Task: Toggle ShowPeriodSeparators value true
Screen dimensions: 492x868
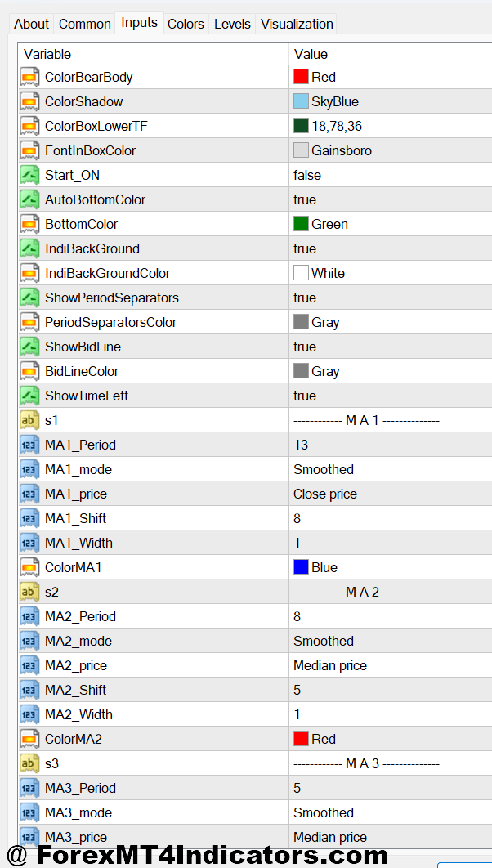Action: pyautogui.click(x=305, y=298)
